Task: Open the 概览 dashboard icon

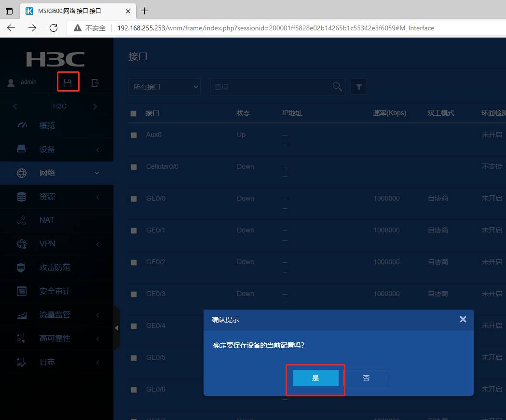Action: (22, 125)
